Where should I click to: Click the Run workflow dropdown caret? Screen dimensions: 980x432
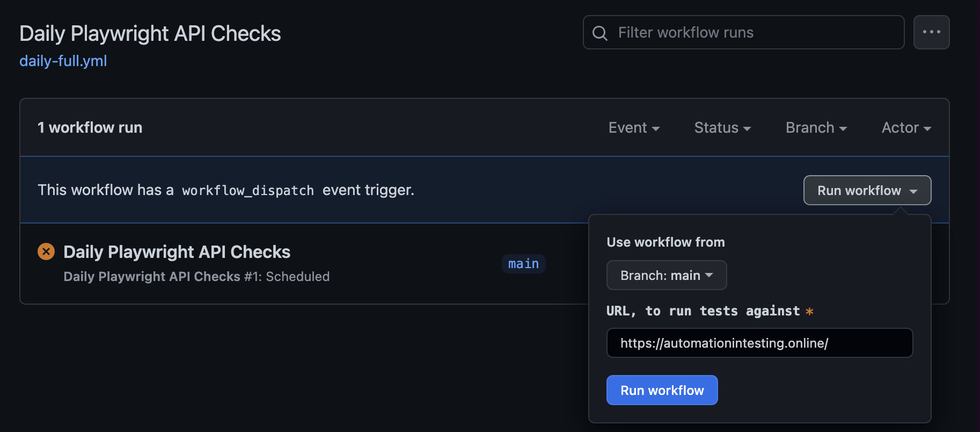coord(913,191)
